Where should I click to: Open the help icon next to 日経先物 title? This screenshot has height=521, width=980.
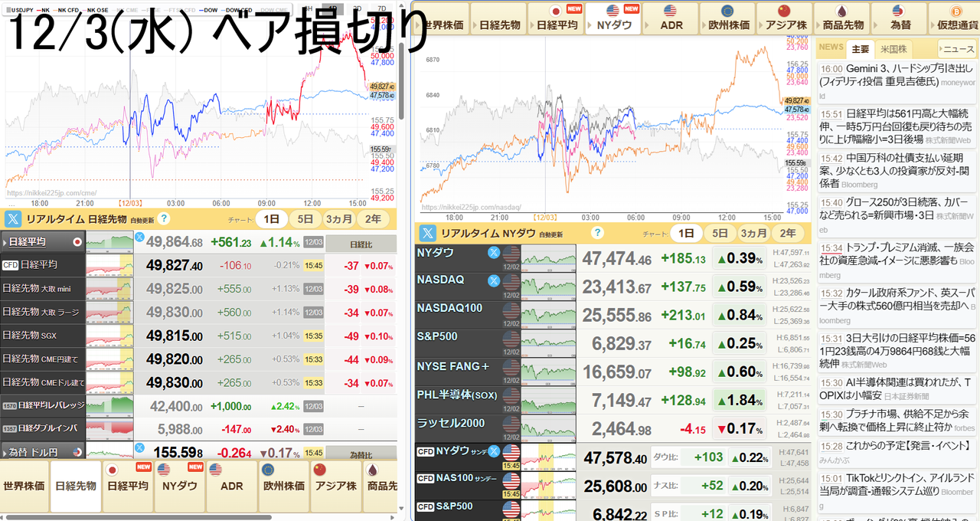[x=163, y=218]
